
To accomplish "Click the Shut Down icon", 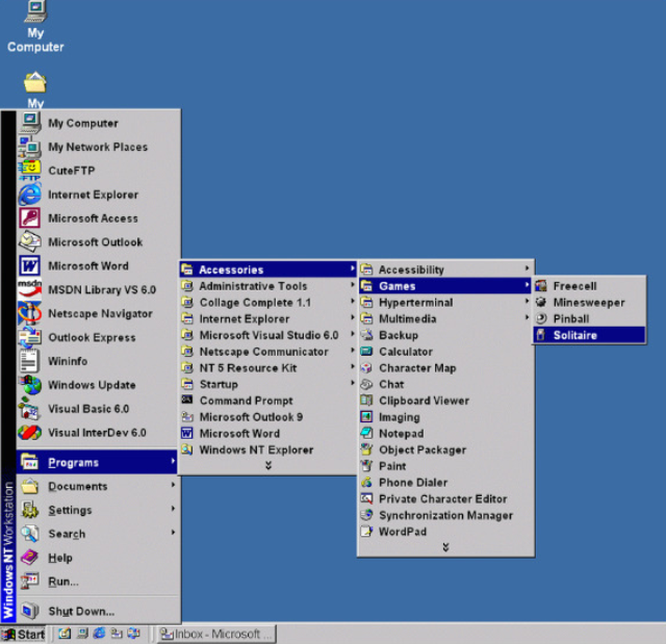I will (x=29, y=611).
